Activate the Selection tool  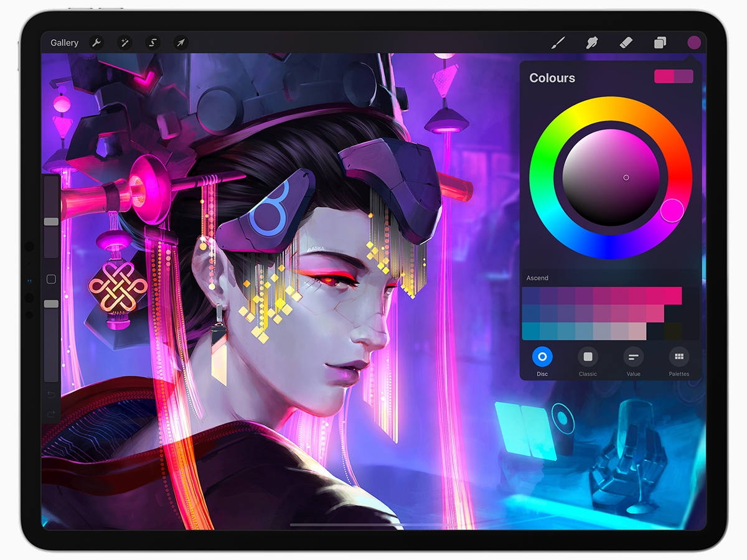153,43
